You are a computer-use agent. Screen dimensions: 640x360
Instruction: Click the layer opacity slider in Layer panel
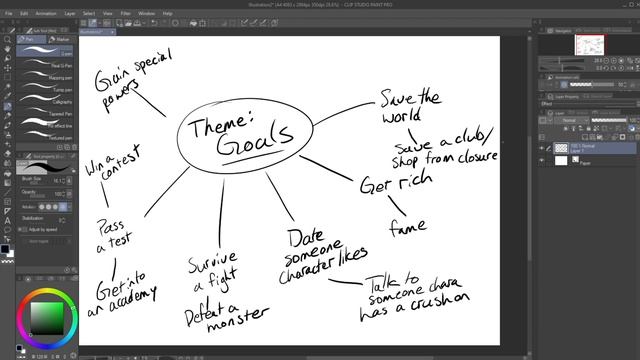(609, 120)
